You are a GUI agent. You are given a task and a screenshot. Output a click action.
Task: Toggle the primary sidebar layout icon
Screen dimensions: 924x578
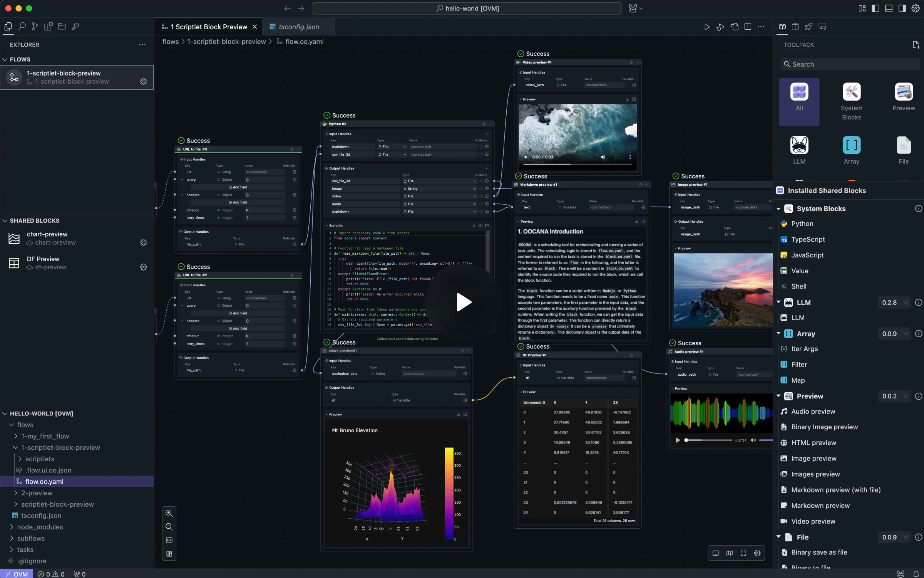coord(875,8)
